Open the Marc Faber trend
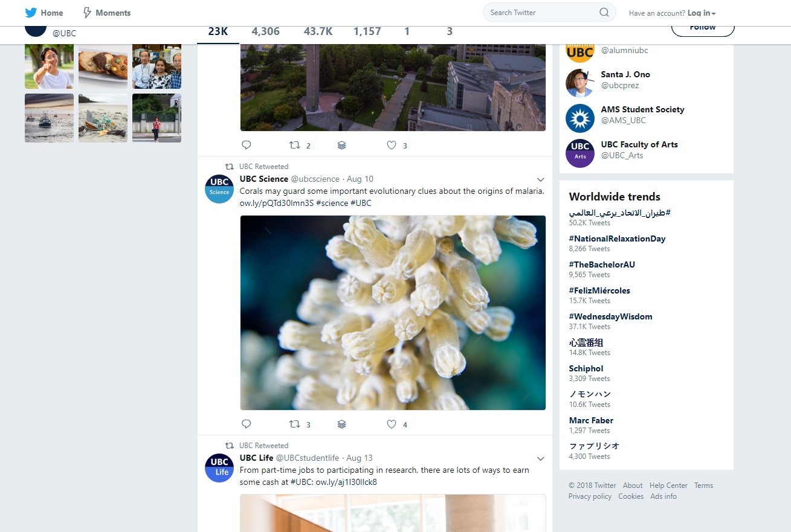 pos(591,420)
